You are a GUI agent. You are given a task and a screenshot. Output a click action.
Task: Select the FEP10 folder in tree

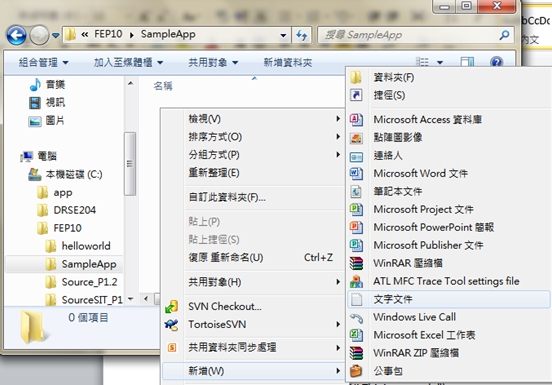click(59, 228)
